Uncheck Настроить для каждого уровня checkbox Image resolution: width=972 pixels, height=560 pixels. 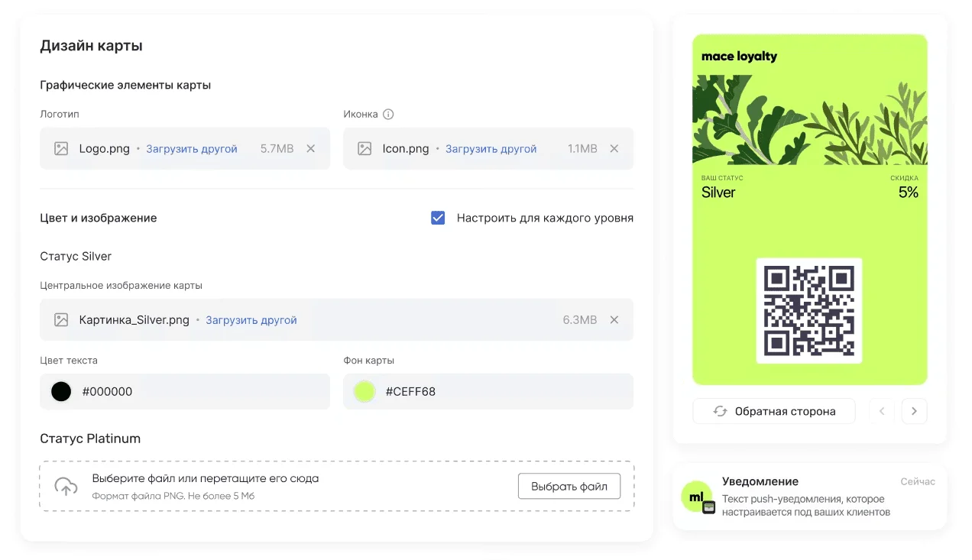(x=438, y=218)
